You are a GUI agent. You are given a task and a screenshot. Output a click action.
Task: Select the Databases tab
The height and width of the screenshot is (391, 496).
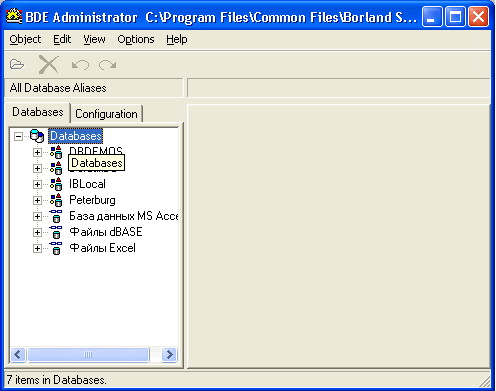coord(38,112)
